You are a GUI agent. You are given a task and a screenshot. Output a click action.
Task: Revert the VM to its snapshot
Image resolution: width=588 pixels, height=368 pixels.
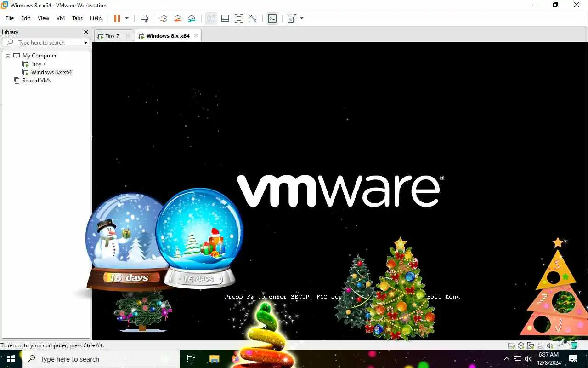178,18
